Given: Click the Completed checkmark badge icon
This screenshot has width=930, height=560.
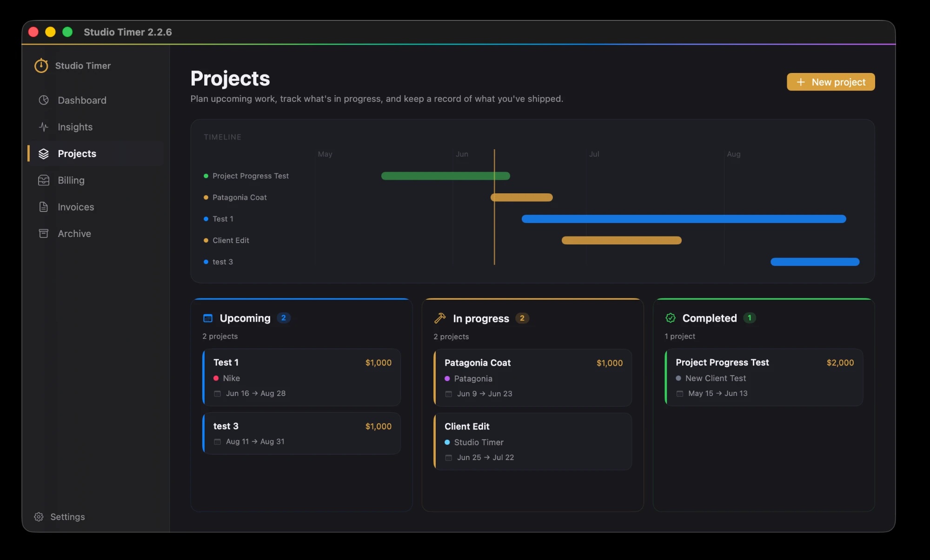Looking at the screenshot, I should click(671, 318).
